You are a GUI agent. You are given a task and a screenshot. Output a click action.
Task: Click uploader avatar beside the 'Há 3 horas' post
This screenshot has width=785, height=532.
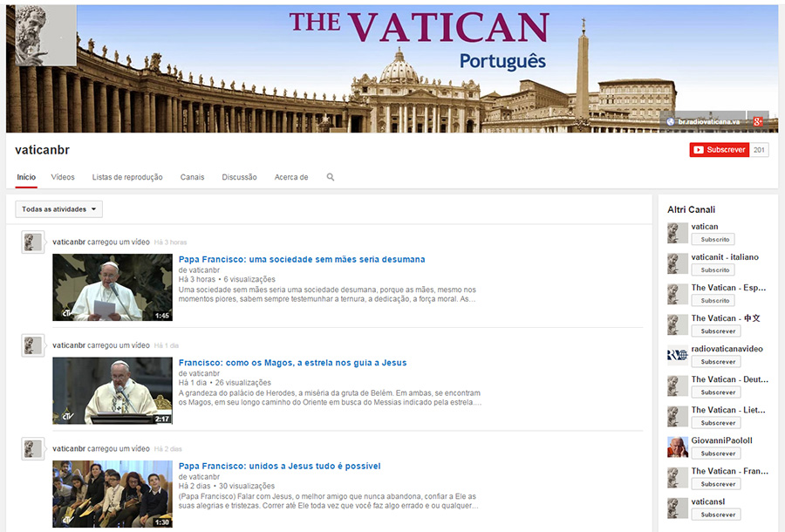(x=33, y=242)
